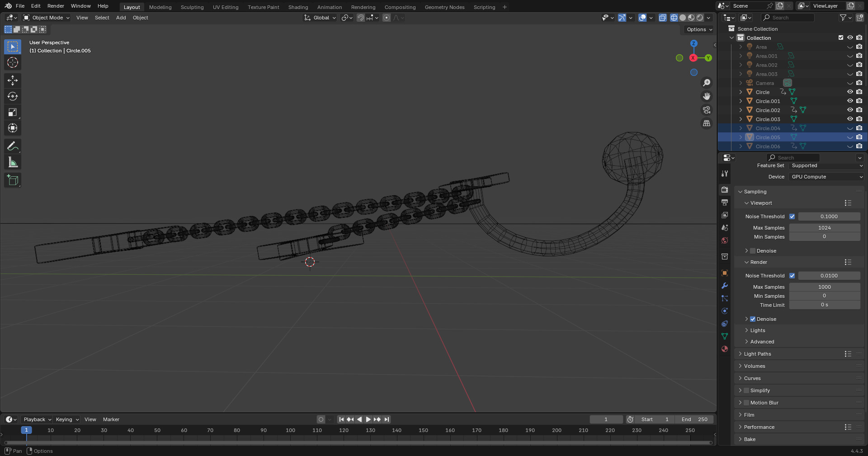868x456 pixels.
Task: Open the Object properties tab
Action: pyautogui.click(x=725, y=273)
